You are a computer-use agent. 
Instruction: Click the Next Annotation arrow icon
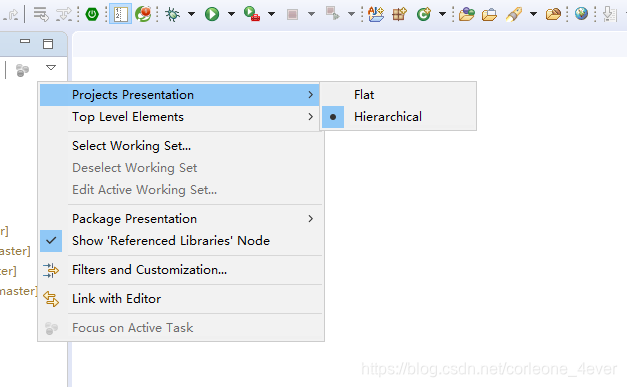pyautogui.click(x=609, y=14)
